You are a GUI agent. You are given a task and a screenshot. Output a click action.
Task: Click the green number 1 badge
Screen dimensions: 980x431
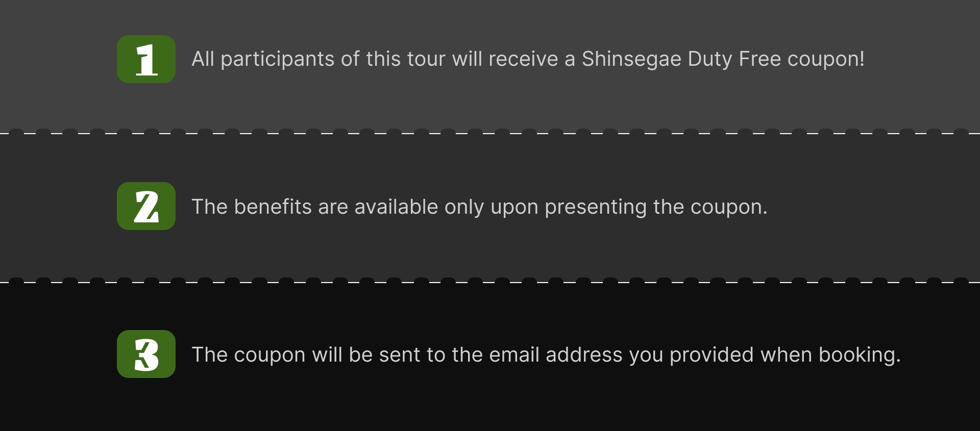coord(146,59)
